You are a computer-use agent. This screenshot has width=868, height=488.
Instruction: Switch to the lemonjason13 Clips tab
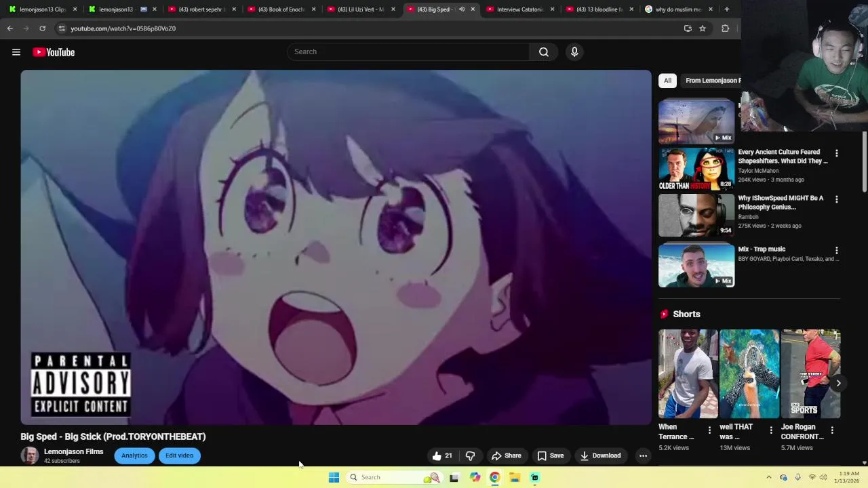[42, 9]
